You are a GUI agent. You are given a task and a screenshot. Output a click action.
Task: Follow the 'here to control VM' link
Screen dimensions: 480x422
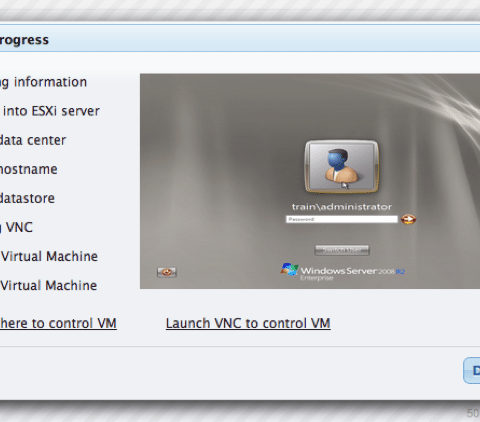coord(58,323)
